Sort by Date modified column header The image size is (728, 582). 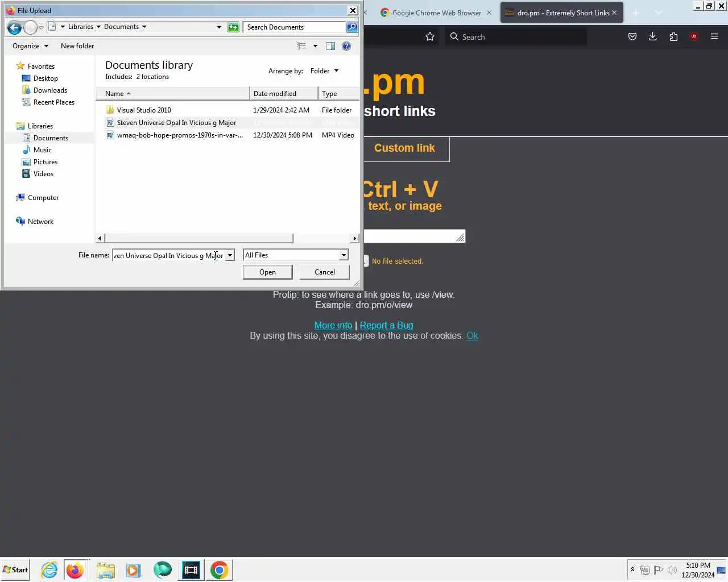(284, 94)
